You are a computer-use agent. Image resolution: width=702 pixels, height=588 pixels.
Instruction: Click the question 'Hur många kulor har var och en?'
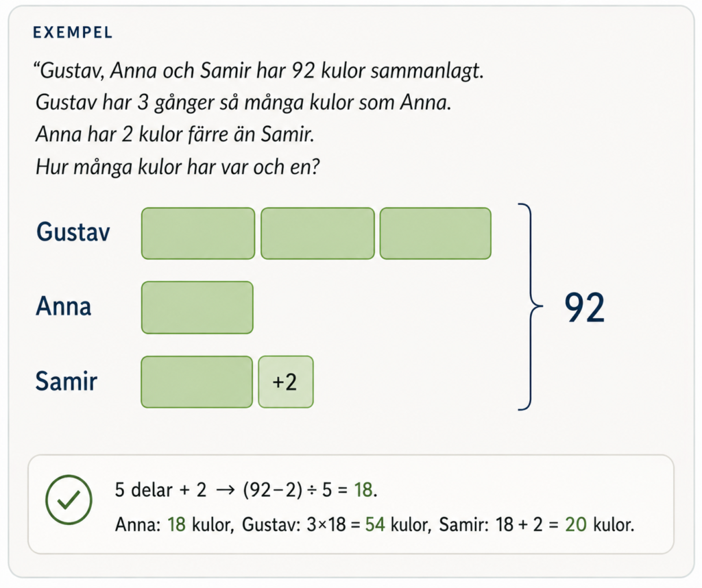(178, 167)
